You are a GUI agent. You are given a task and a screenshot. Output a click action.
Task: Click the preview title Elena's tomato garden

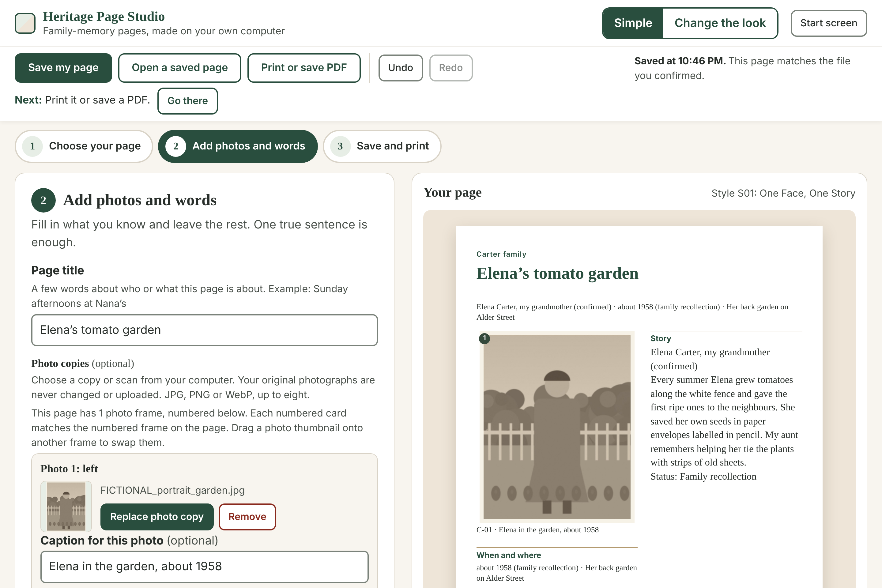[x=557, y=273]
